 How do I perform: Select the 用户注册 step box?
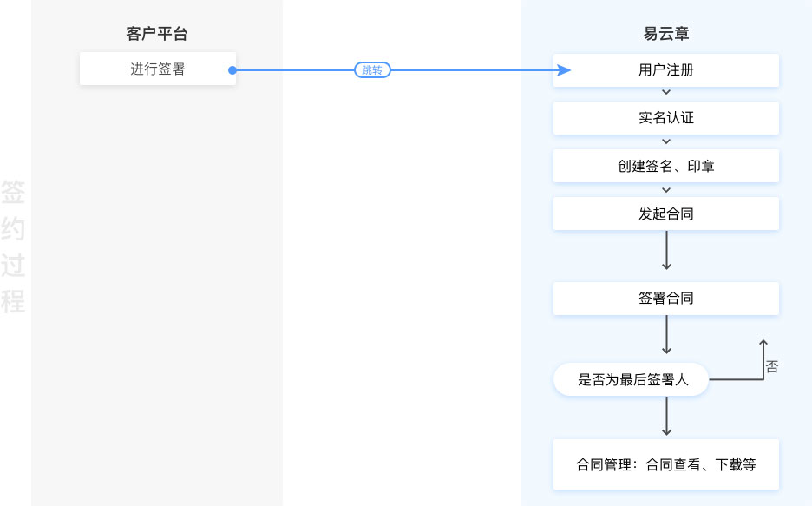(x=665, y=70)
